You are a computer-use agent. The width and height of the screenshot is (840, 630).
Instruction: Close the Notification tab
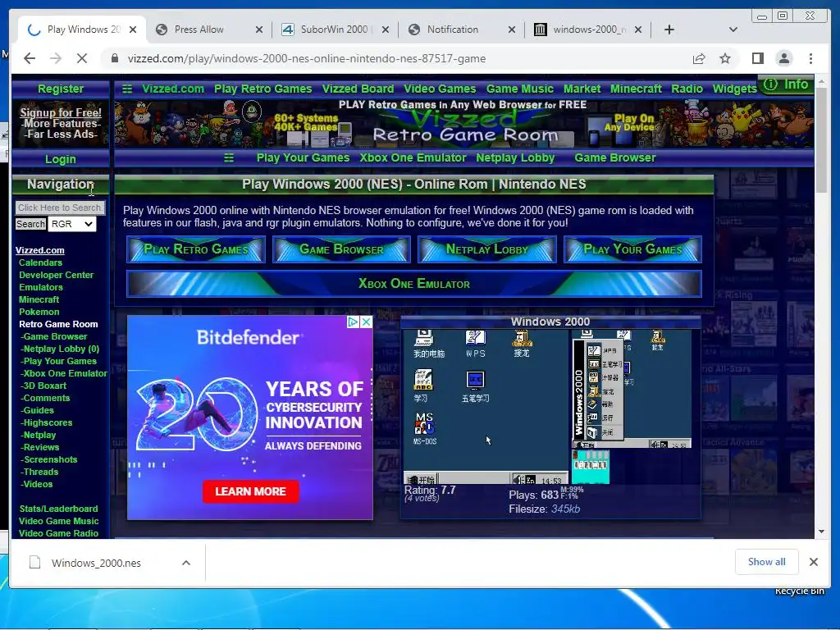pyautogui.click(x=512, y=30)
